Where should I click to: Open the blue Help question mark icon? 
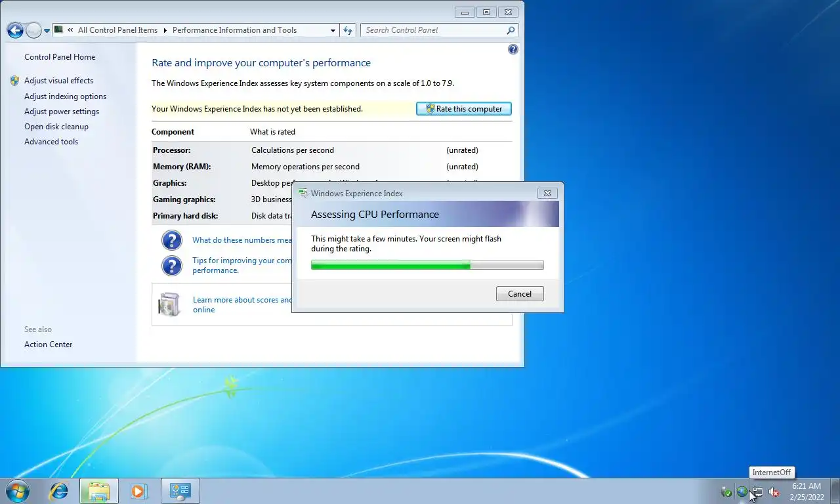[513, 49]
